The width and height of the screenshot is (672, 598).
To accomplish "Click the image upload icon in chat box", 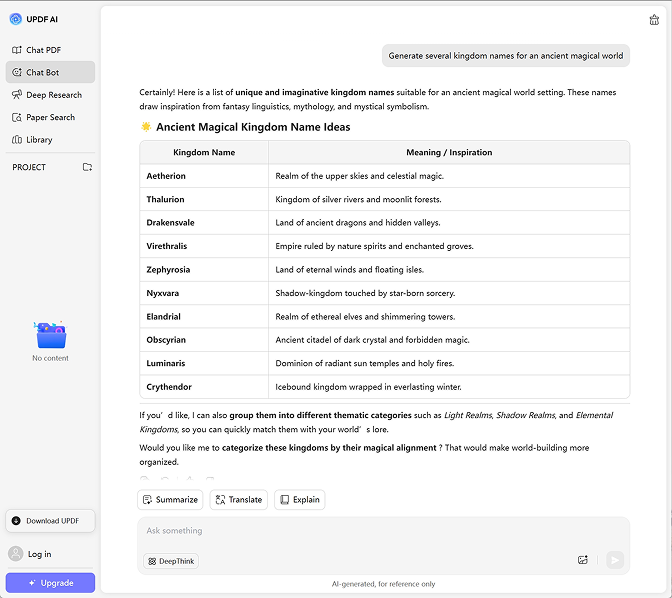I will tap(583, 560).
